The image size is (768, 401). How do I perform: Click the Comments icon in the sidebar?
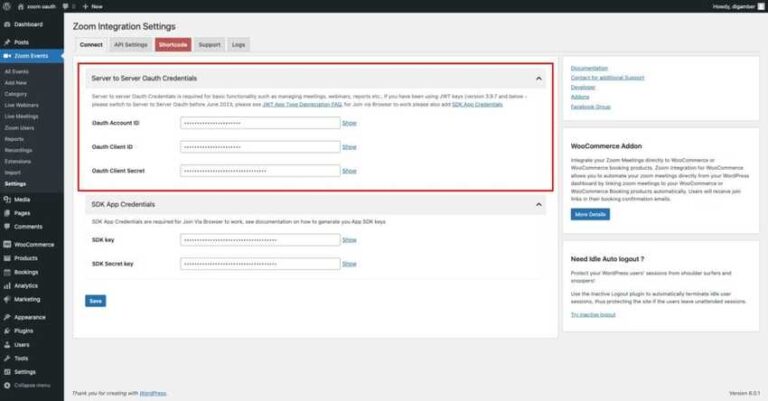tap(7, 227)
